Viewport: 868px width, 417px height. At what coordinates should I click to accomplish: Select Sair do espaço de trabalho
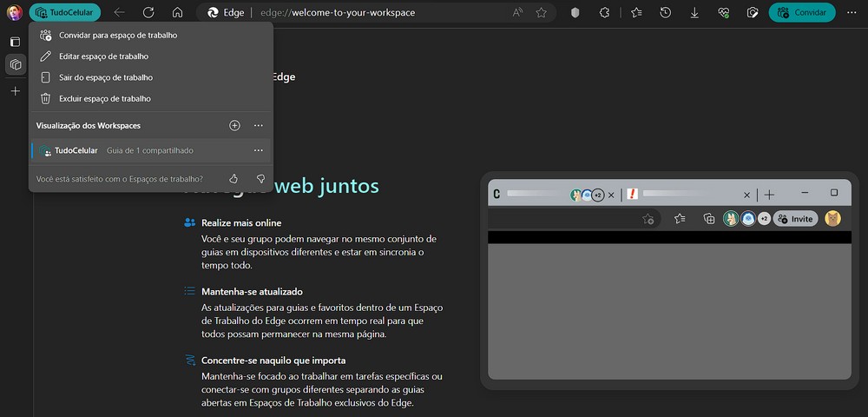[105, 77]
